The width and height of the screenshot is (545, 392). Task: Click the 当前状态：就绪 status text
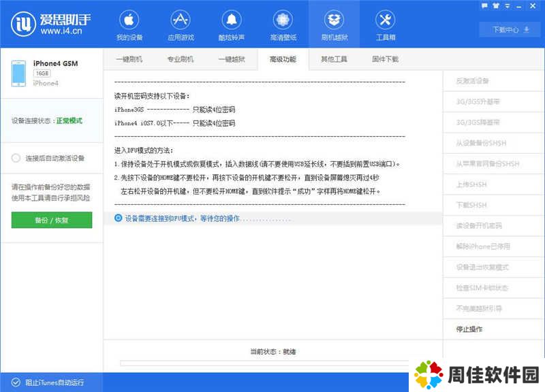(273, 352)
